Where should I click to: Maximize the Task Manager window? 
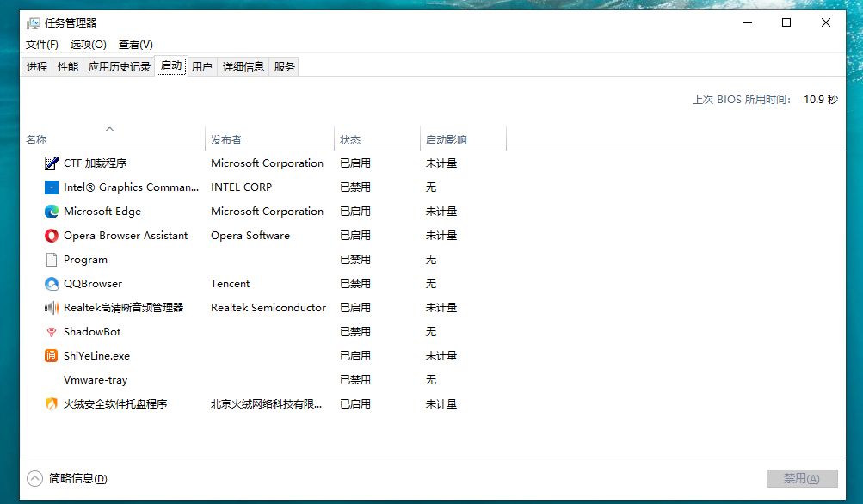click(x=786, y=22)
